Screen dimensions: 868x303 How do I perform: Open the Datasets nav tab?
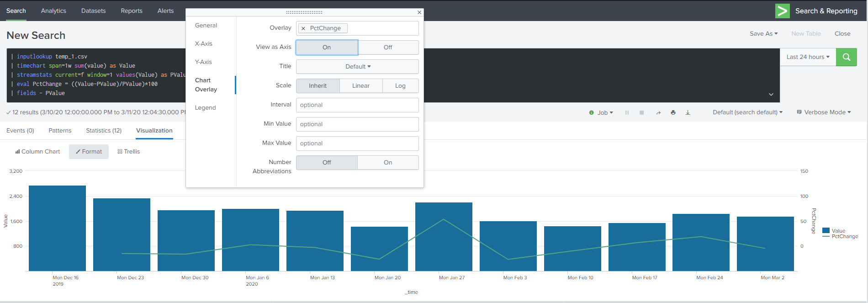93,11
